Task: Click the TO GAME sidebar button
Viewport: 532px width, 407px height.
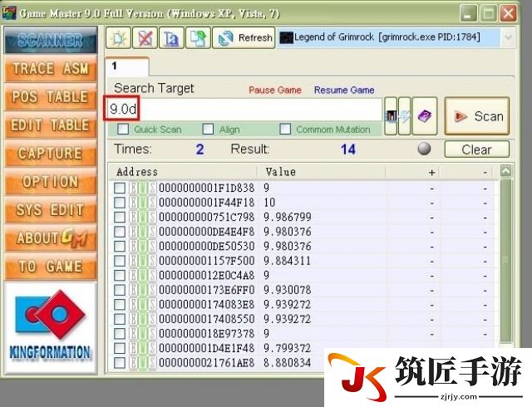Action: 51,267
